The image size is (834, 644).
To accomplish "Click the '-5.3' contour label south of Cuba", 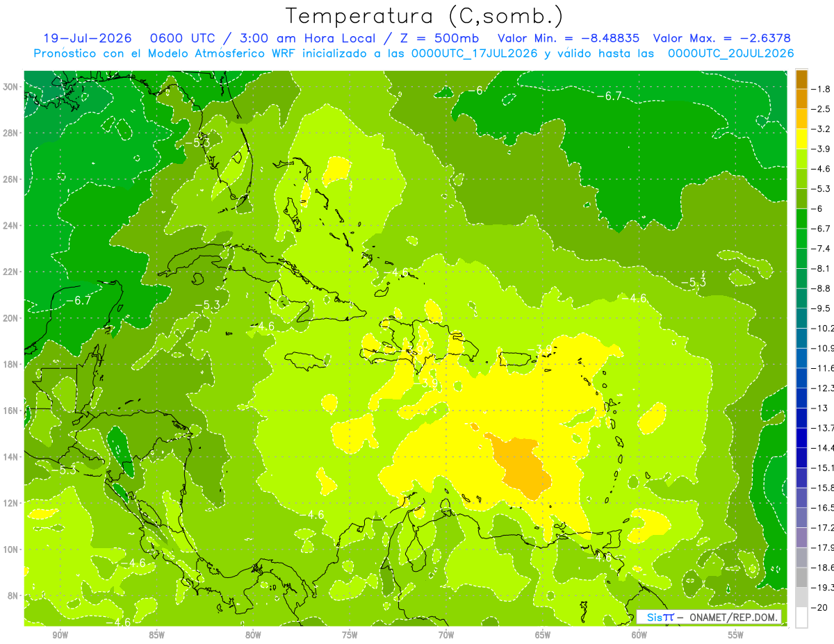I will click(x=207, y=304).
